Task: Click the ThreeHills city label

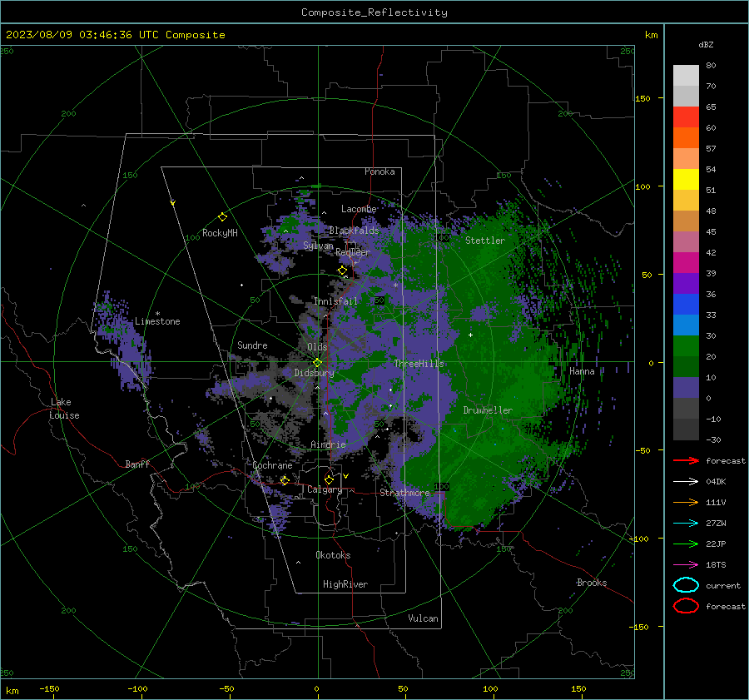Action: coord(419,364)
